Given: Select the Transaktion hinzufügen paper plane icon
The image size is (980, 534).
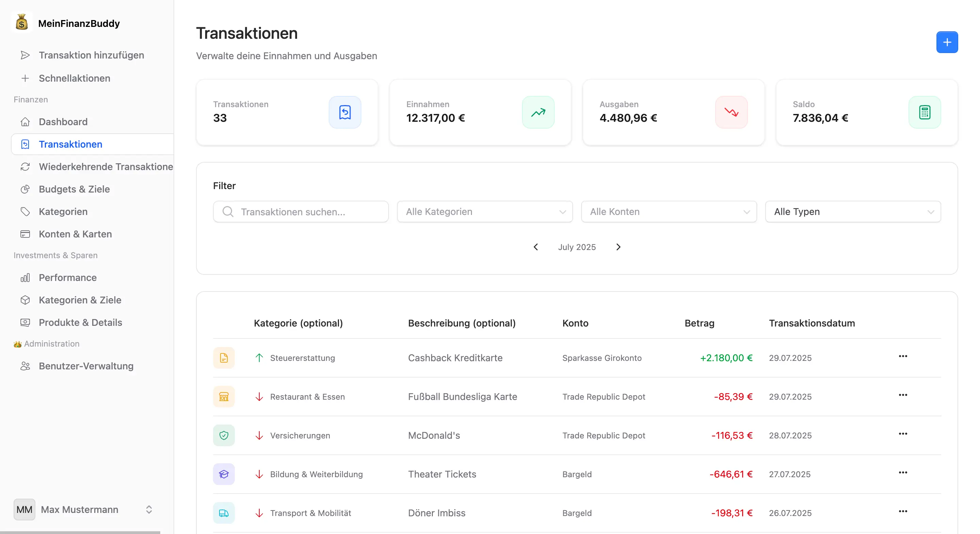Looking at the screenshot, I should click(x=25, y=55).
